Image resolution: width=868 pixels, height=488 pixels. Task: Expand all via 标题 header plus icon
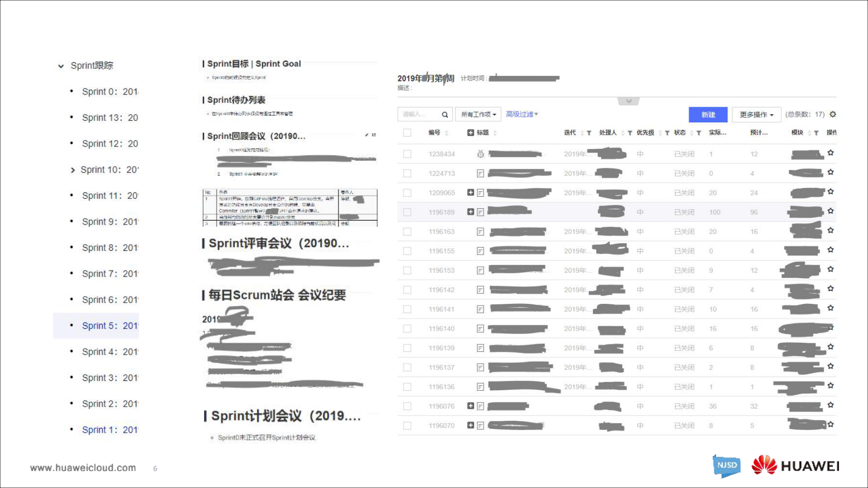pos(470,133)
